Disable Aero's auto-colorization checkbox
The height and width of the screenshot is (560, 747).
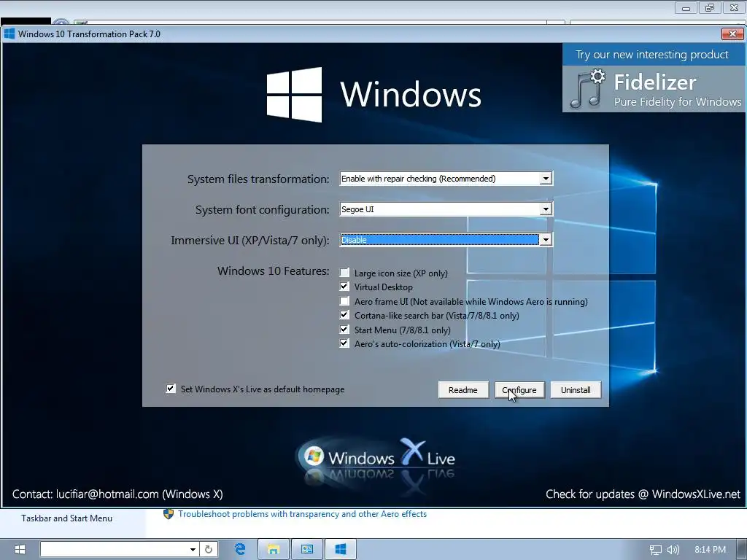[x=344, y=343]
